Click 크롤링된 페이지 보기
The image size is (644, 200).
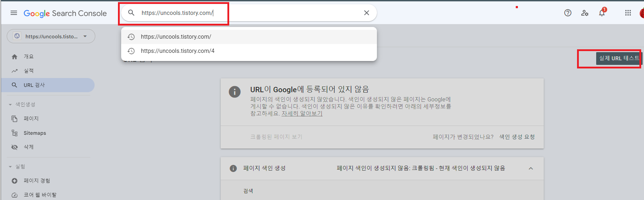click(276, 137)
